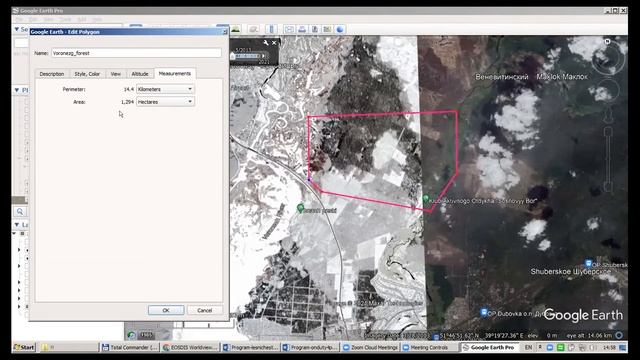Image resolution: width=640 pixels, height=360 pixels.
Task: Open the Tools menu
Action: point(65,19)
